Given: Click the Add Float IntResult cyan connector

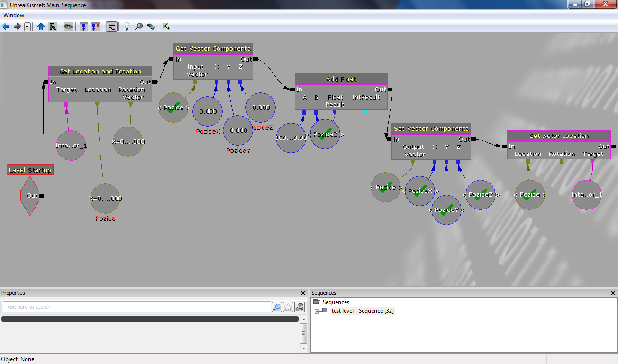Looking at the screenshot, I should click(365, 112).
